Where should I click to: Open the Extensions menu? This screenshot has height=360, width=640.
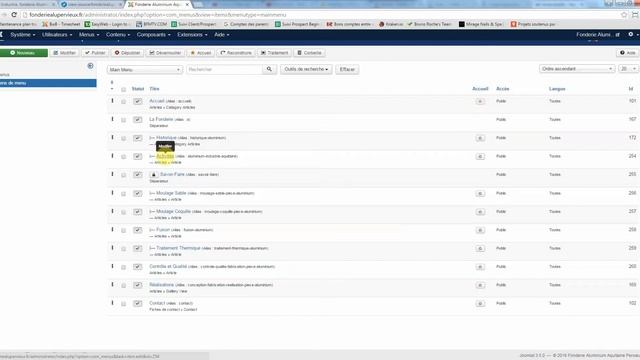click(x=192, y=35)
